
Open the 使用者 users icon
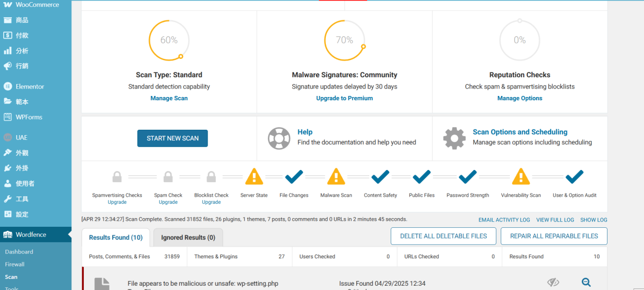(x=8, y=183)
